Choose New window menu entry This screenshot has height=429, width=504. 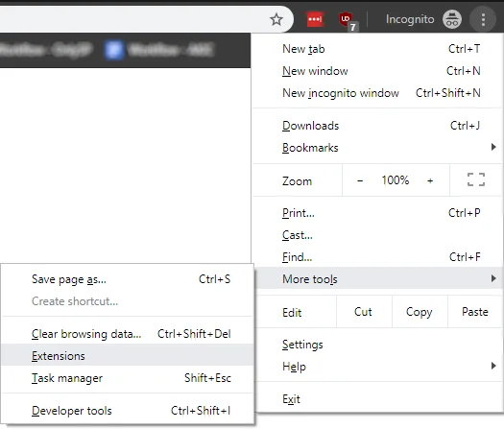point(377,71)
